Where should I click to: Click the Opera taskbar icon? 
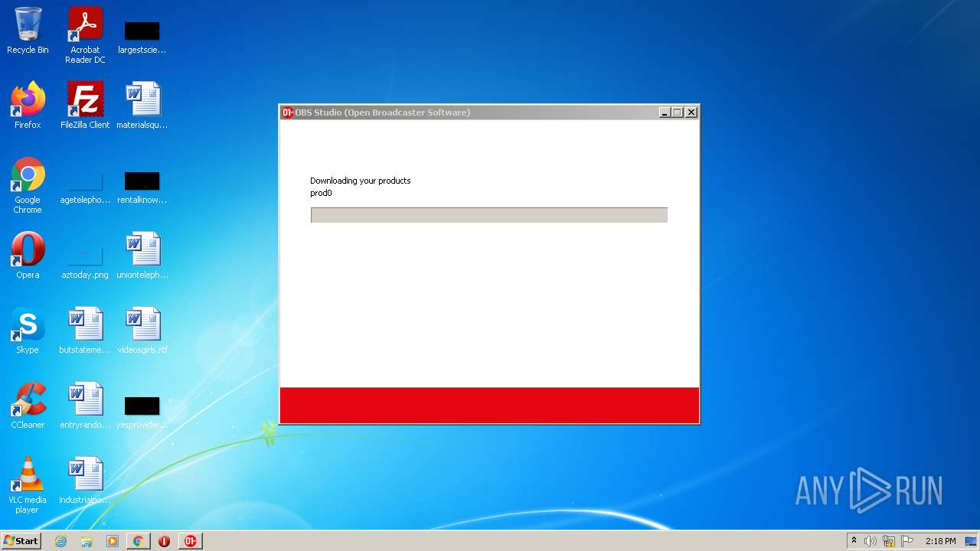(x=164, y=541)
